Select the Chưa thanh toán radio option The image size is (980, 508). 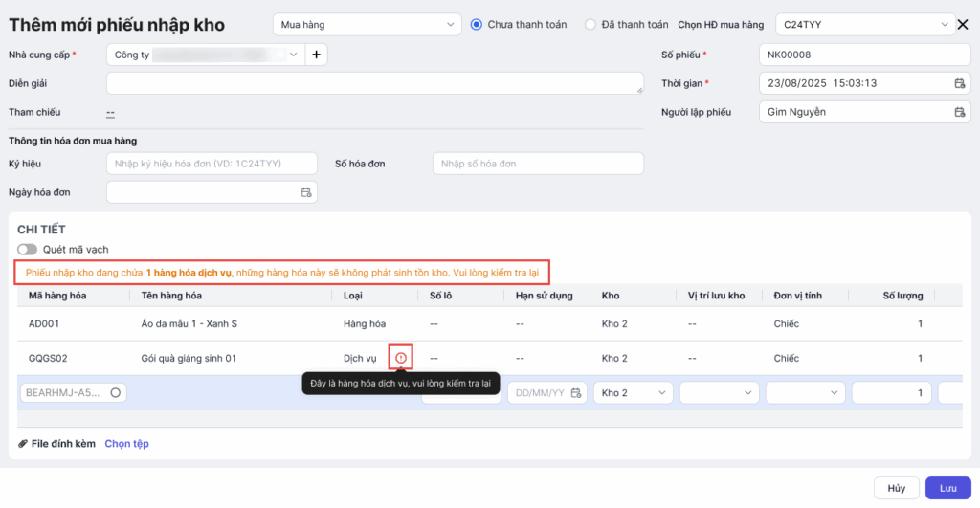(x=477, y=25)
